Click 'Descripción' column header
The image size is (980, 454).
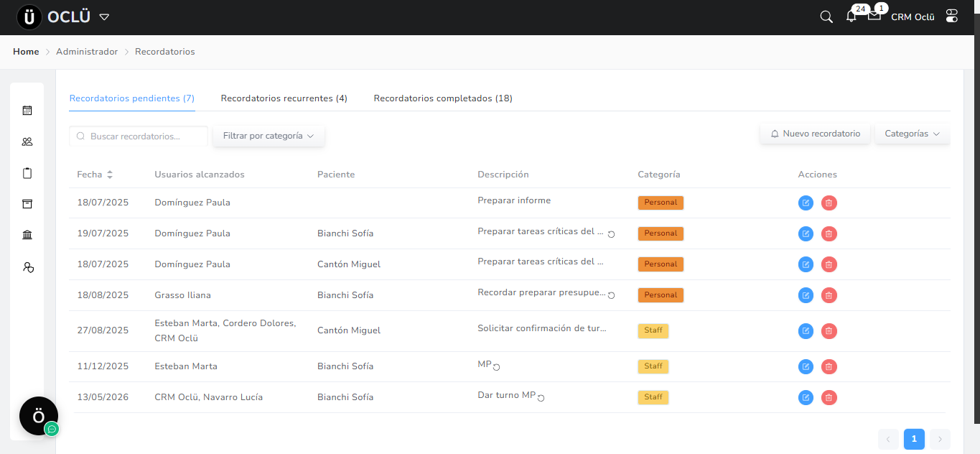tap(503, 175)
